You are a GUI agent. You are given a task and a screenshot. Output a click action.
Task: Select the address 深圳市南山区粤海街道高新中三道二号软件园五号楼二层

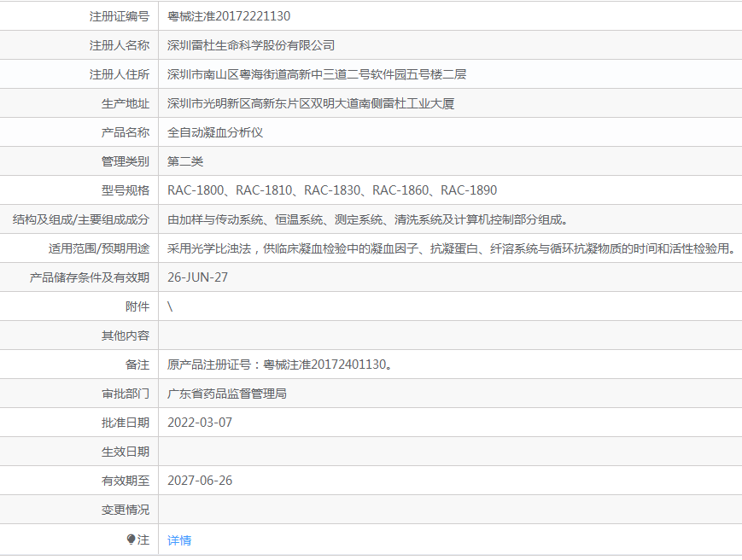[317, 74]
